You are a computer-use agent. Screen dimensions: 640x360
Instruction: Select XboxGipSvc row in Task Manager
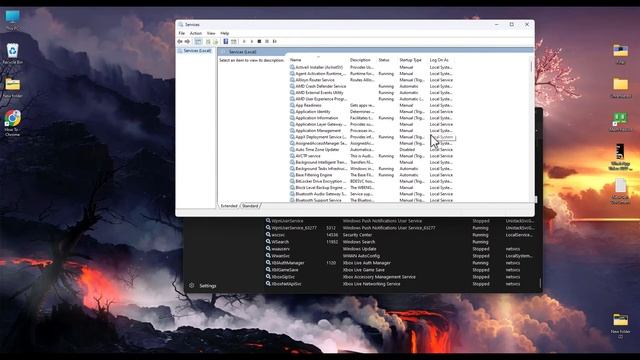(401, 276)
